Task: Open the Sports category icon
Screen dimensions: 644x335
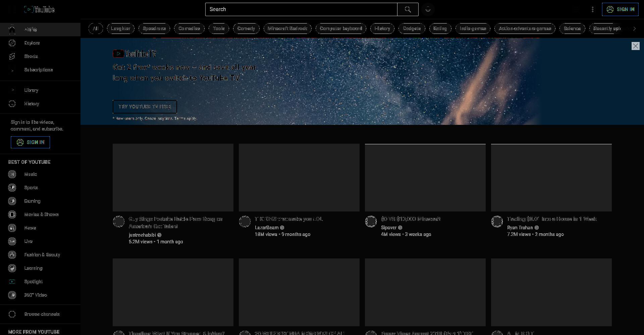Action: pos(12,188)
